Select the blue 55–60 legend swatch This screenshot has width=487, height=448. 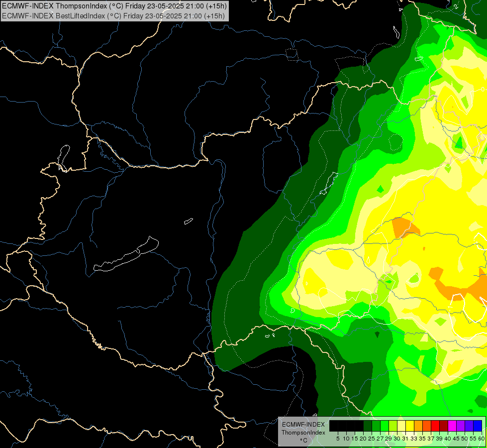click(x=478, y=426)
